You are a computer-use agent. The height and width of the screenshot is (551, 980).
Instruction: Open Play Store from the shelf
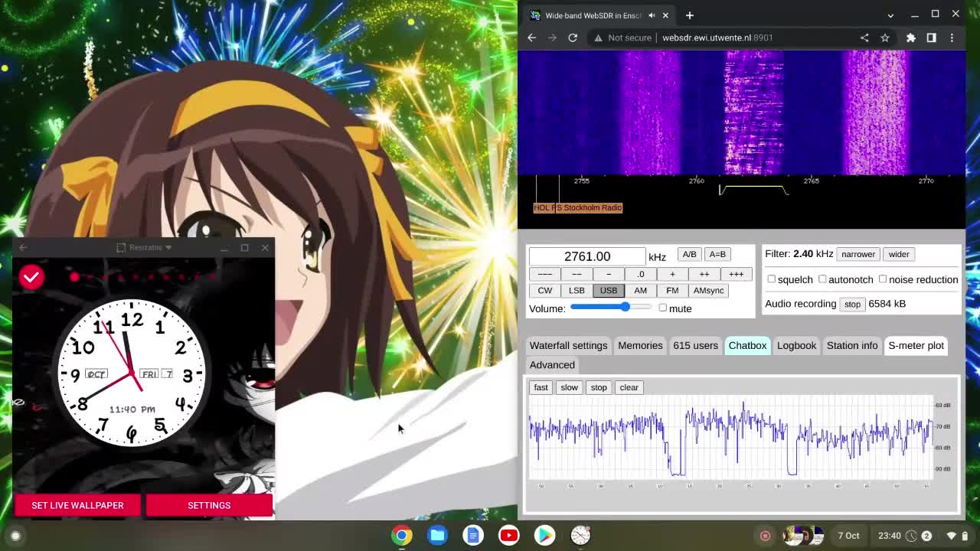click(x=544, y=536)
